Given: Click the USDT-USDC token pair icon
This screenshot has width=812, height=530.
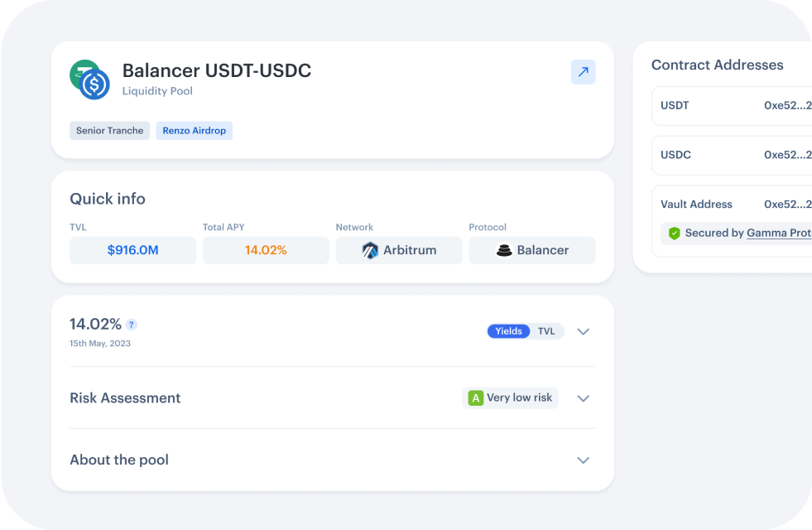Looking at the screenshot, I should pos(89,80).
